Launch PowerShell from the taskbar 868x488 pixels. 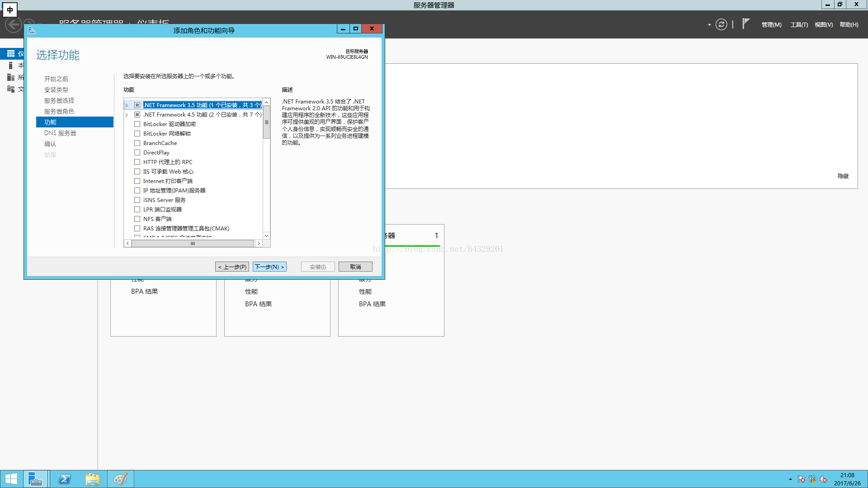click(65, 479)
